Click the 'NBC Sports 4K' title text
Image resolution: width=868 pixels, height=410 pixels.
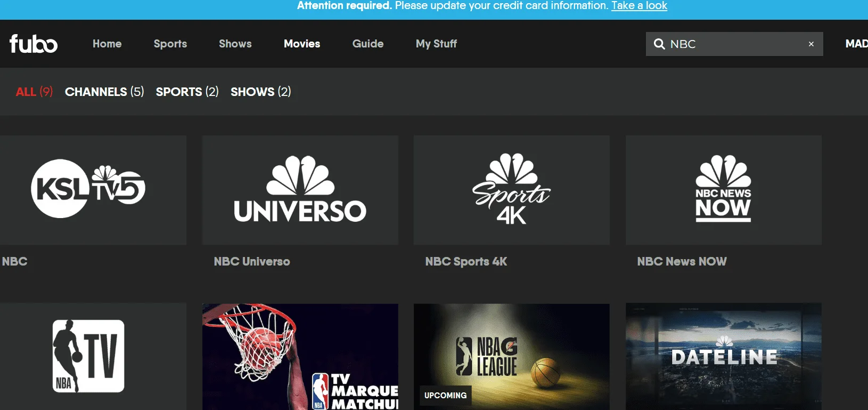466,261
